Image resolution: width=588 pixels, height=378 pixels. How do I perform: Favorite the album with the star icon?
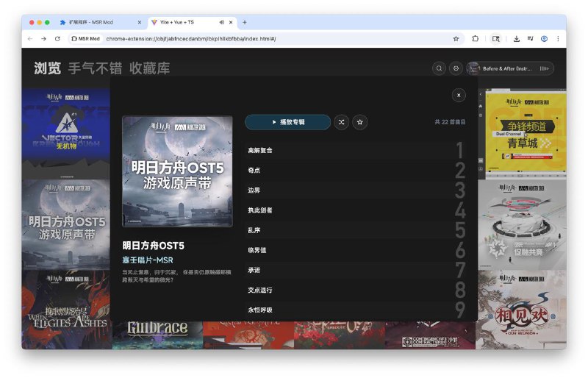pyautogui.click(x=360, y=122)
